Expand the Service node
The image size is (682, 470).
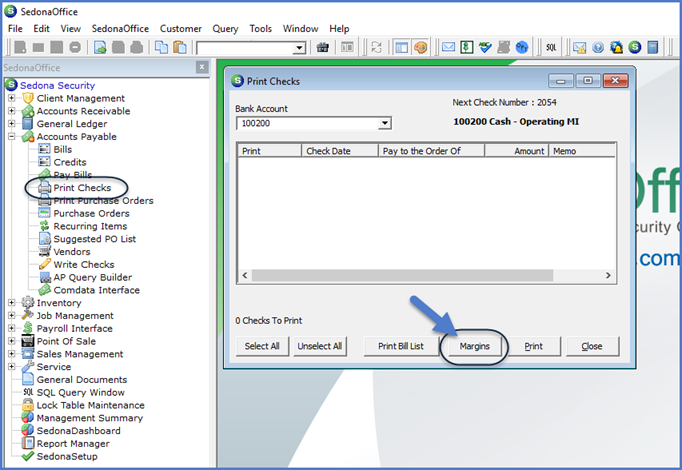(12, 367)
